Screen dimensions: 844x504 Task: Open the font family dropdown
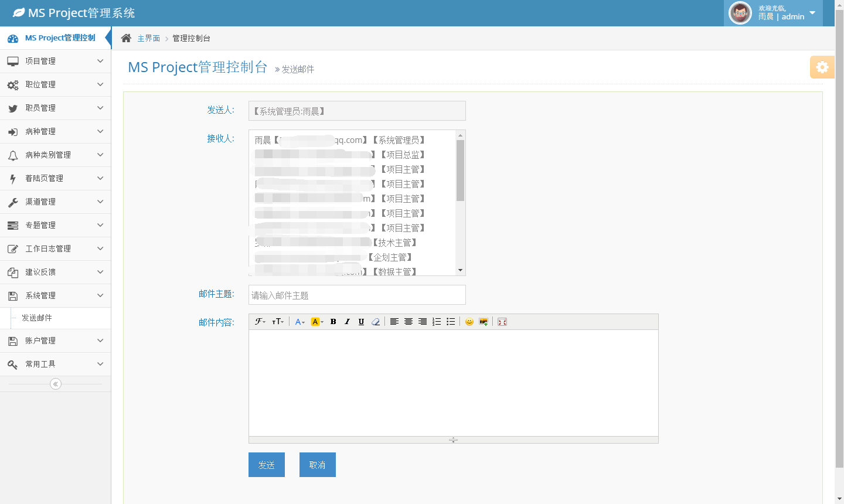click(260, 322)
